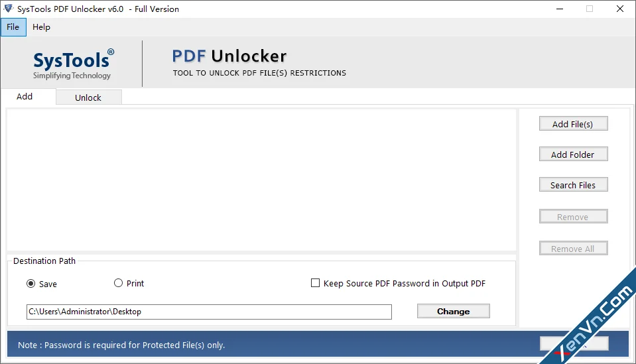Close the PDF Unlocker window

620,9
